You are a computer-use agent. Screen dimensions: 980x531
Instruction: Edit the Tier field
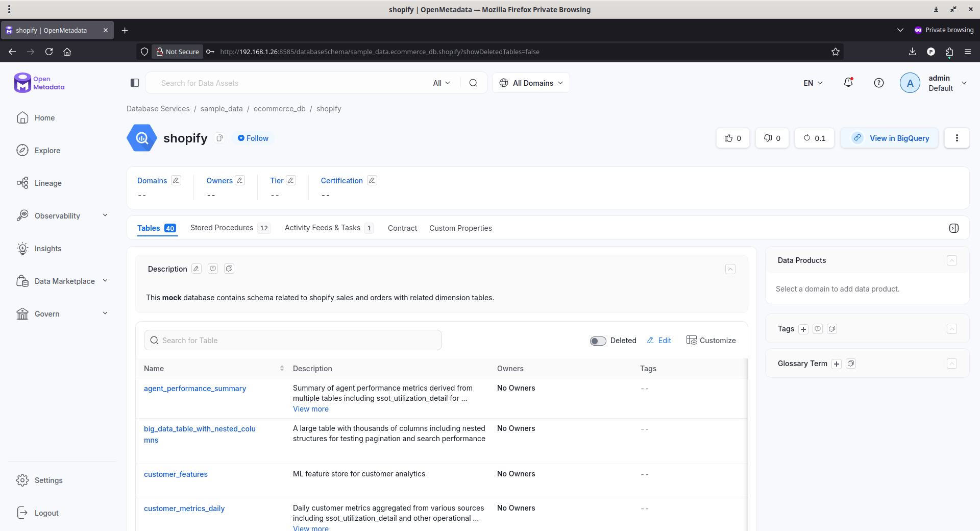click(291, 180)
